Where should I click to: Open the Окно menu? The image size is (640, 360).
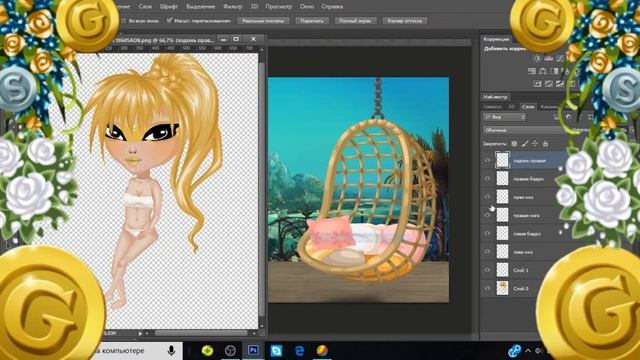(307, 7)
